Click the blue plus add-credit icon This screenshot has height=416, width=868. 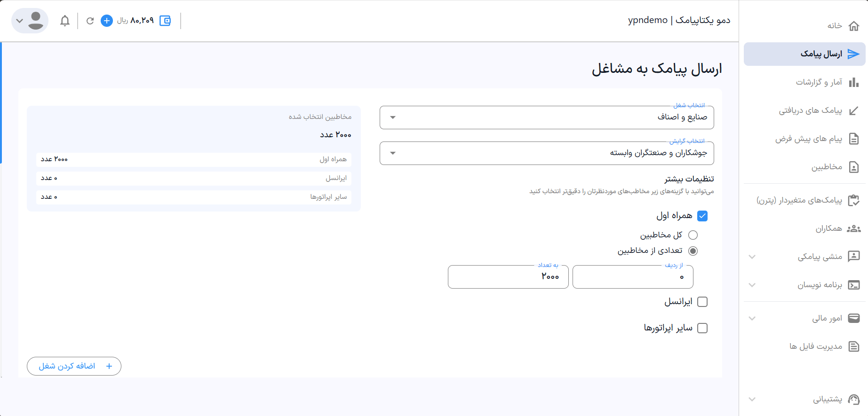coord(107,21)
